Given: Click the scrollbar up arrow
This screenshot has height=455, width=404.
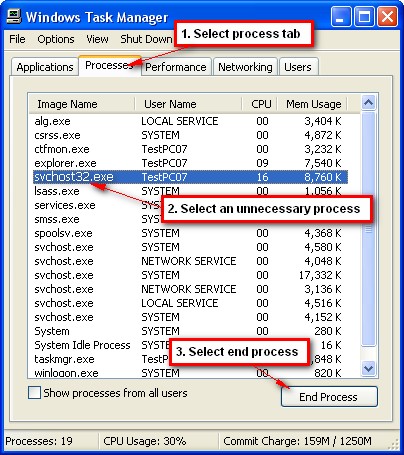Looking at the screenshot, I should (368, 103).
